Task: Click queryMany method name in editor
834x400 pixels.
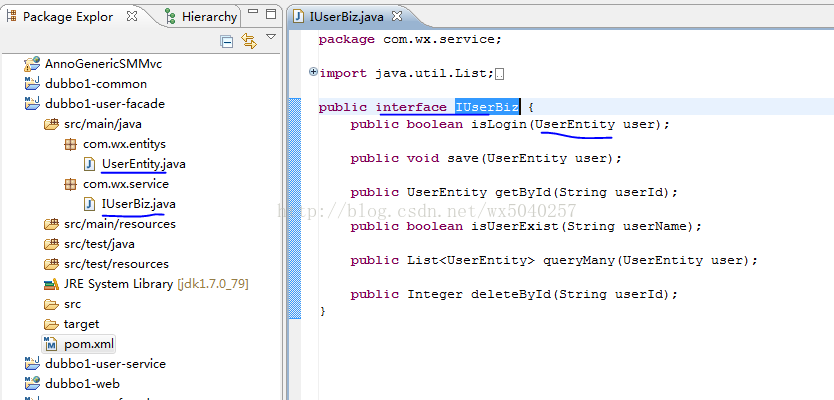Action: click(x=579, y=260)
